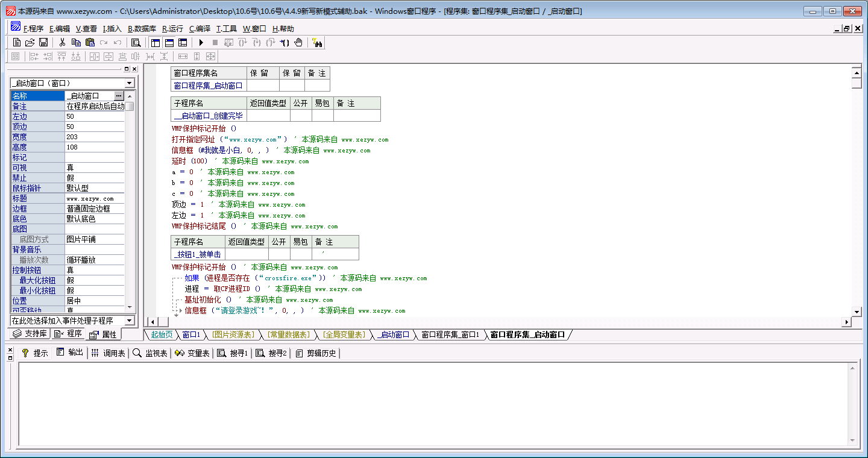Click the ellipsis button beside 名称 value

[119, 96]
